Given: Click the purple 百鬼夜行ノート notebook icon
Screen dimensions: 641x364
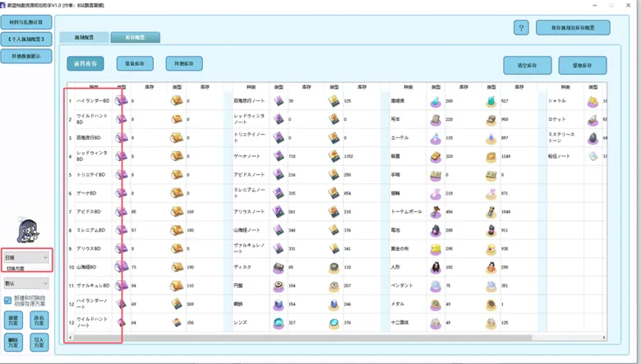Looking at the screenshot, I should [x=279, y=100].
